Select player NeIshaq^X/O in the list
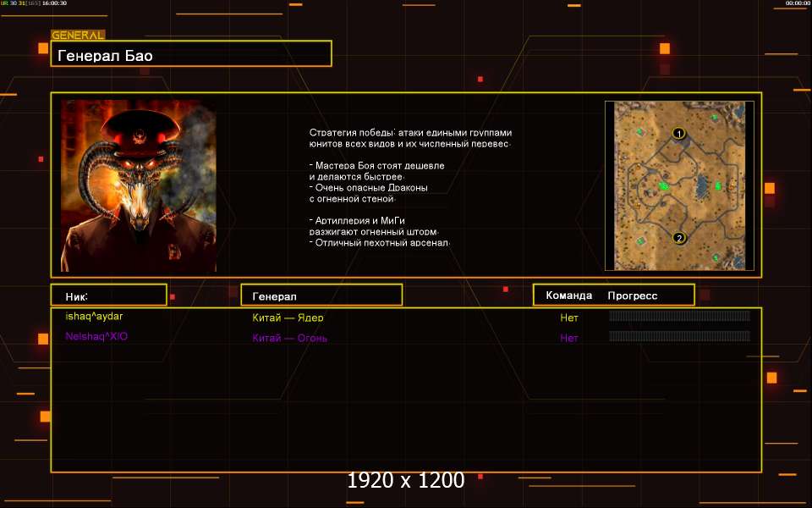The image size is (812, 508). [96, 337]
